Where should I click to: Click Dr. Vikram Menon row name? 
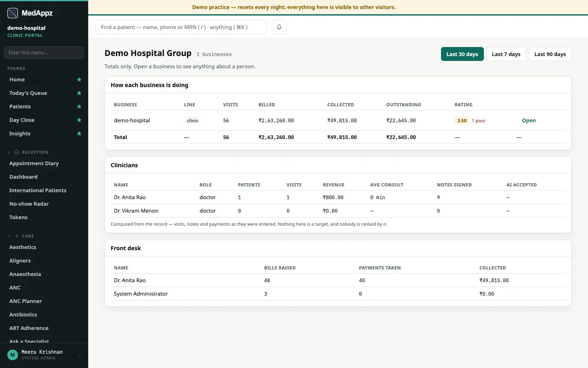click(x=136, y=211)
